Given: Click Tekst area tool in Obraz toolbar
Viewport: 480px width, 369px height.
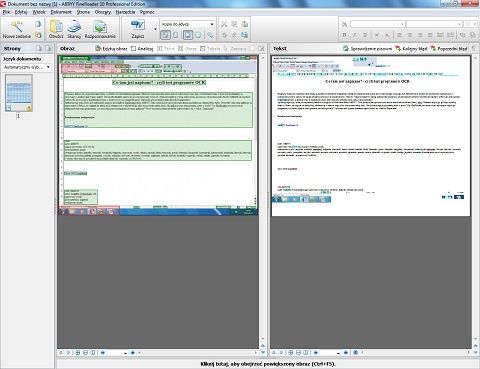Looking at the screenshot, I should (x=166, y=48).
